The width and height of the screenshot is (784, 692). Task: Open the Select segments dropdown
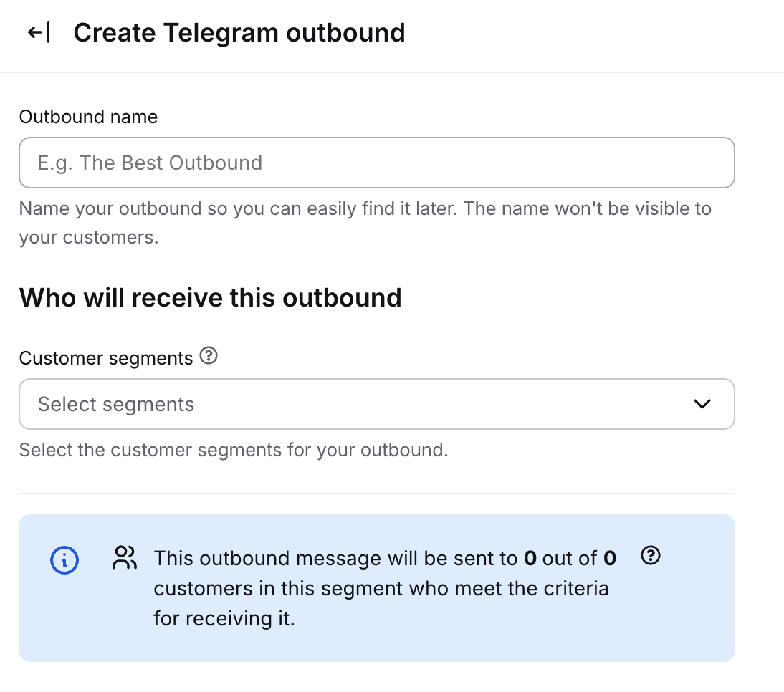point(358,404)
